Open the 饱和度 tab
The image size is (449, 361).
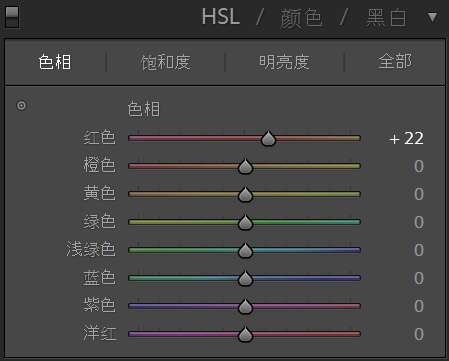(x=166, y=62)
